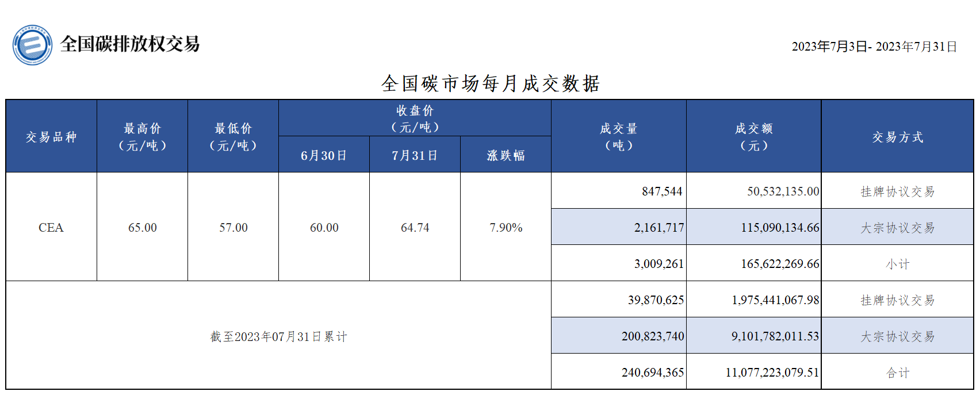
Task: Click the 收盘价 (元/吨) group header
Action: 415,118
